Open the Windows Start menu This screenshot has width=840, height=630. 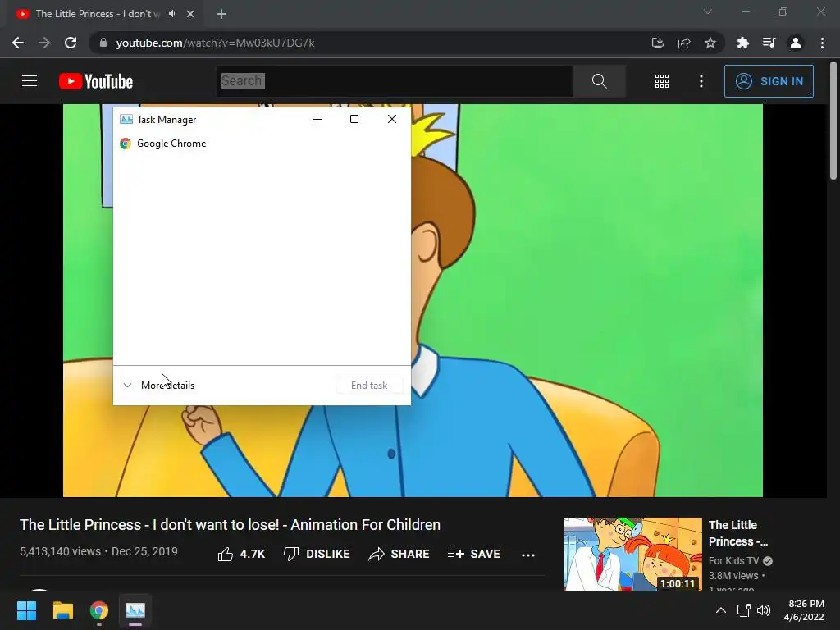point(26,610)
